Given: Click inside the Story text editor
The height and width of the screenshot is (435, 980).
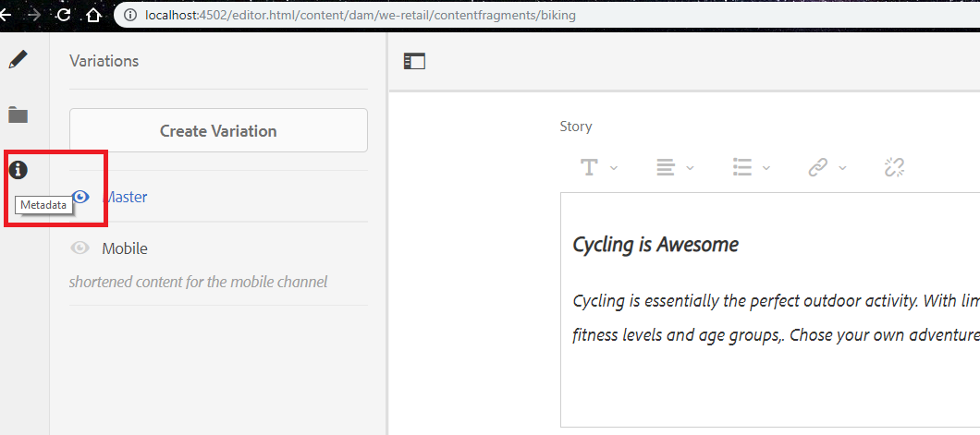Looking at the screenshot, I should point(769,369).
